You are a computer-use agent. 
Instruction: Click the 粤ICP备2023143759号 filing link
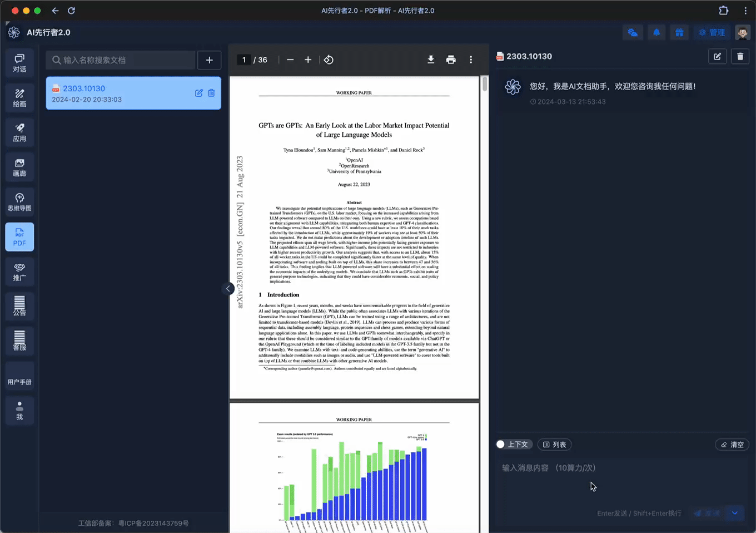153,523
